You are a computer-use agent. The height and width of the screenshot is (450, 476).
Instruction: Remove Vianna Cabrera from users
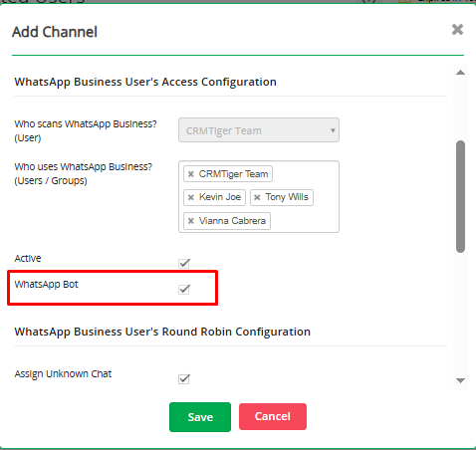click(x=191, y=221)
